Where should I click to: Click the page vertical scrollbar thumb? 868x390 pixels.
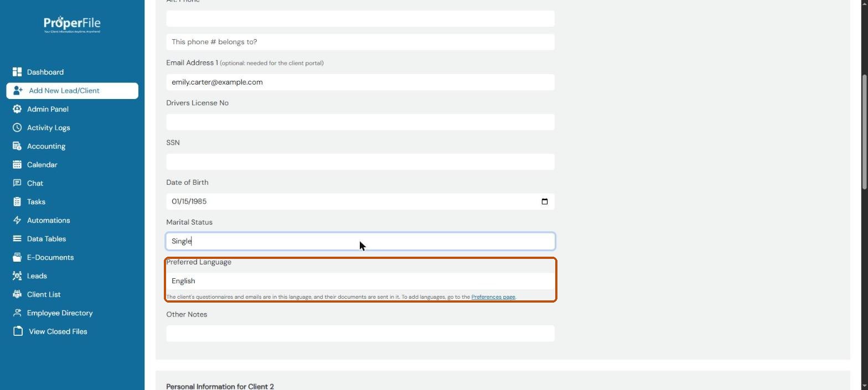pyautogui.click(x=864, y=133)
